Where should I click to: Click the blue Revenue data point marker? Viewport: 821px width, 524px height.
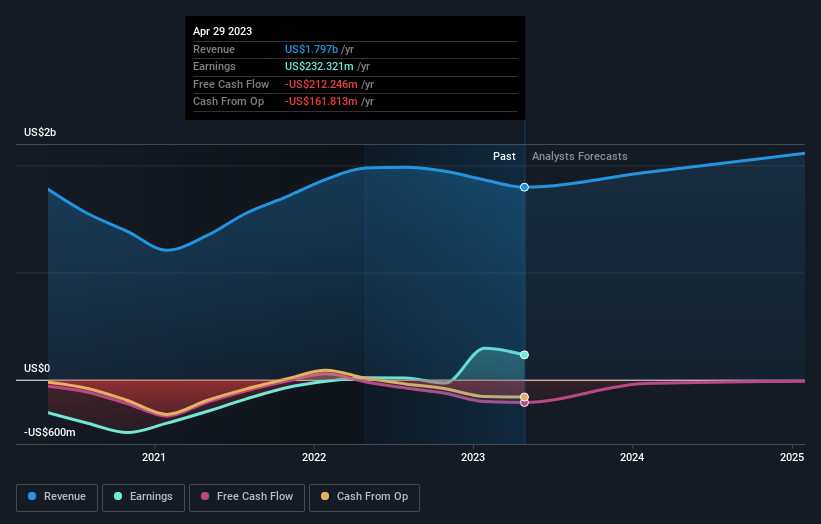click(524, 187)
